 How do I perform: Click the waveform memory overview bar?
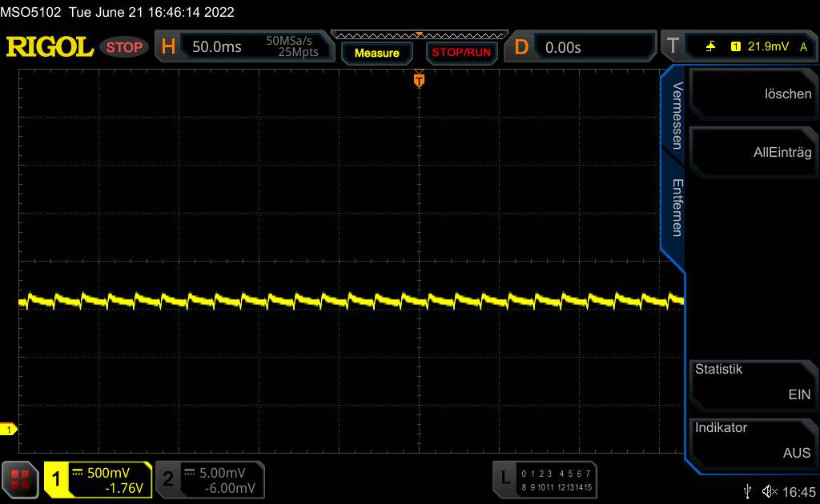pyautogui.click(x=420, y=35)
